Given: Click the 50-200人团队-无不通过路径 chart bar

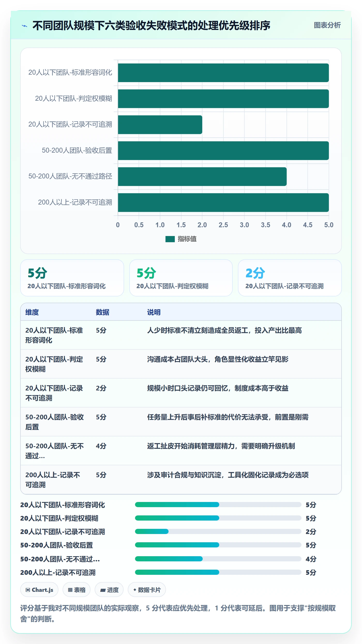Looking at the screenshot, I should point(202,177).
